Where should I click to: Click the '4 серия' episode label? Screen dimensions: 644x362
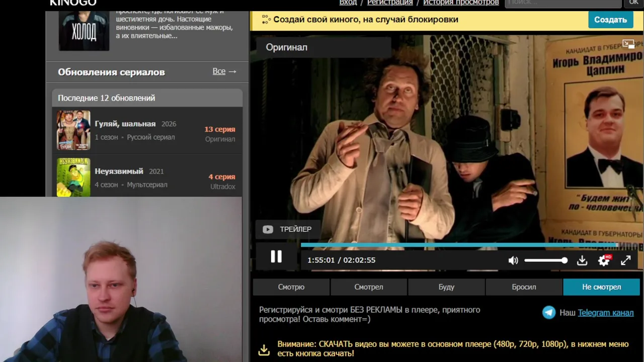pyautogui.click(x=222, y=177)
